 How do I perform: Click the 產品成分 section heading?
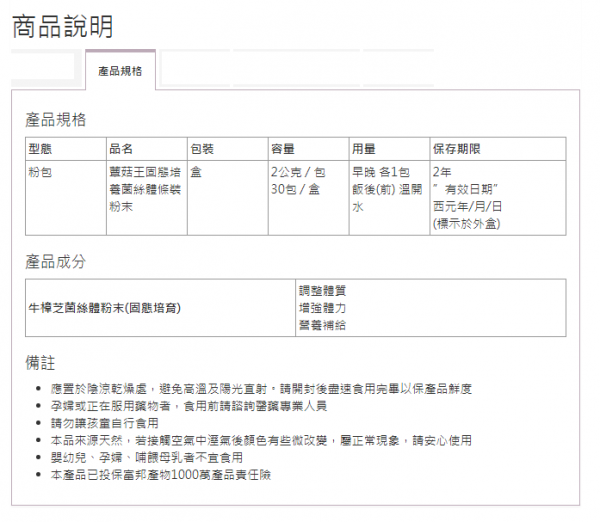[x=56, y=262]
